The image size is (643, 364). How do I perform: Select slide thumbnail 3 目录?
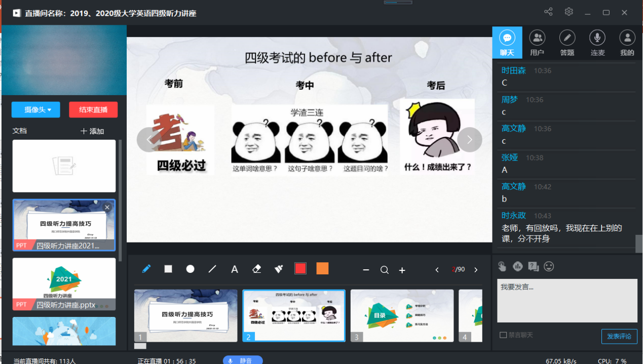[402, 315]
